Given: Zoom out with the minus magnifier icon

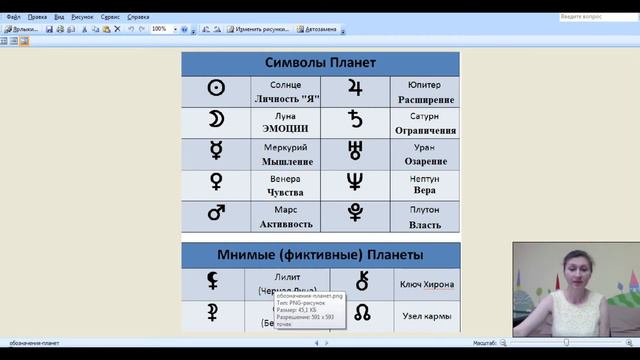Looking at the screenshot, I should (503, 343).
